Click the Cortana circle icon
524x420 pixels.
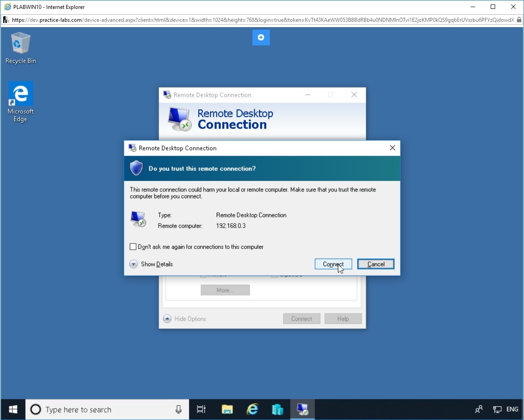36,409
